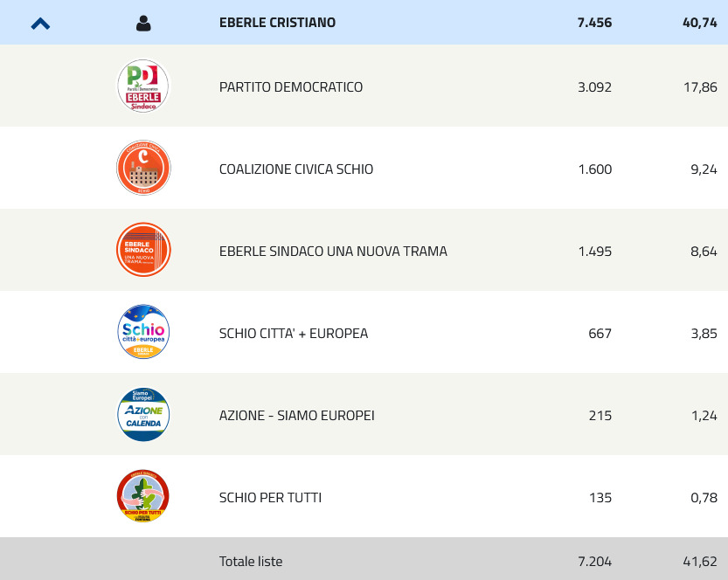728x580 pixels.
Task: Click the Schio Per Tutti emblem
Action: click(143, 496)
